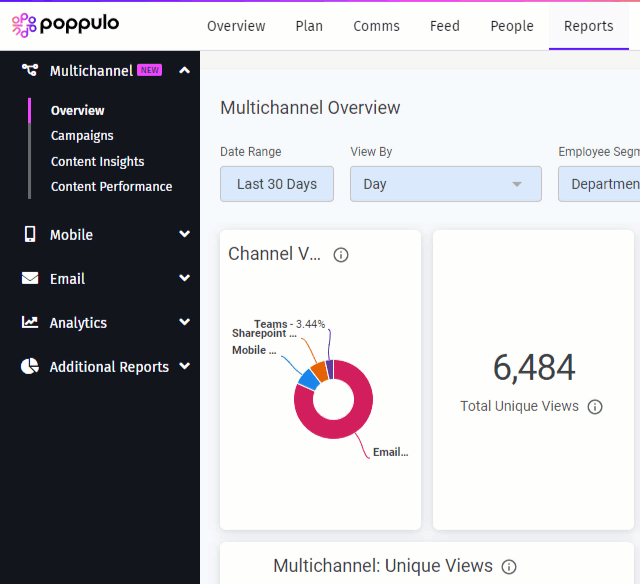Expand the Mobile section chevron
The height and width of the screenshot is (584, 640).
pos(184,234)
